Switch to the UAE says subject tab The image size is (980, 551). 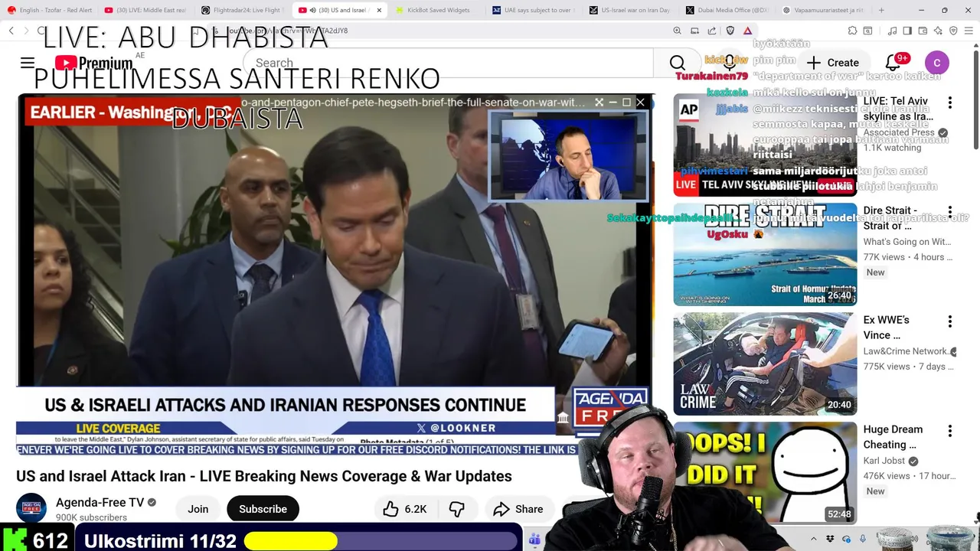coord(534,10)
